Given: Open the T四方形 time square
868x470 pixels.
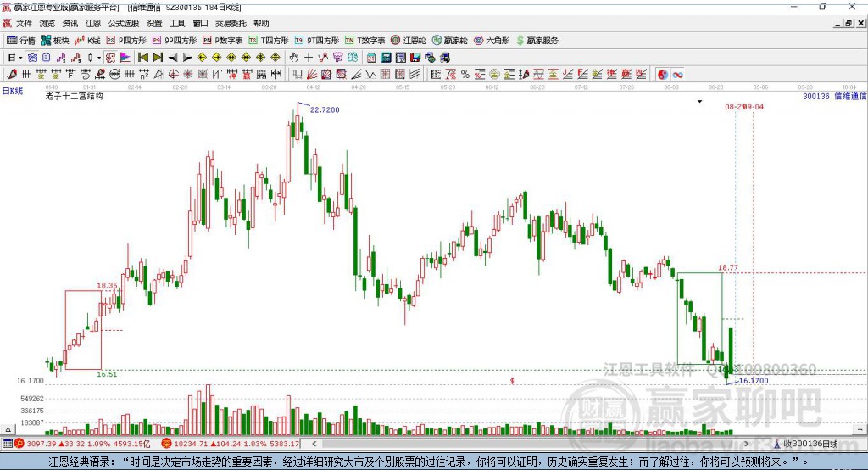Looking at the screenshot, I should pyautogui.click(x=269, y=41).
